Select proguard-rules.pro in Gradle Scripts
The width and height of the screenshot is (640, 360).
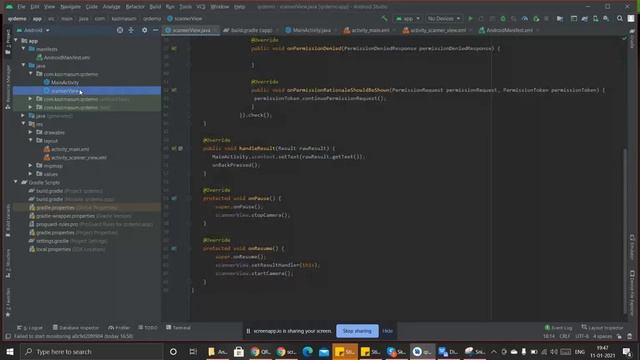[x=57, y=224]
